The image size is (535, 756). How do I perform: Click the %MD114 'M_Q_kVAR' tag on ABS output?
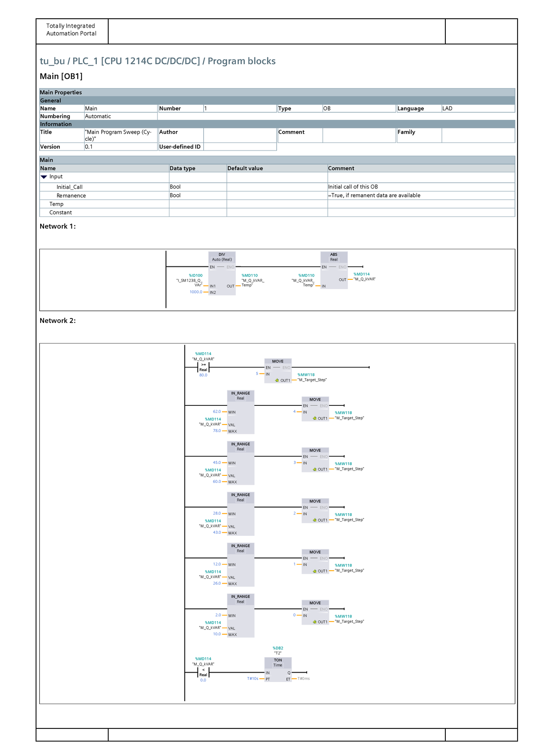point(365,277)
